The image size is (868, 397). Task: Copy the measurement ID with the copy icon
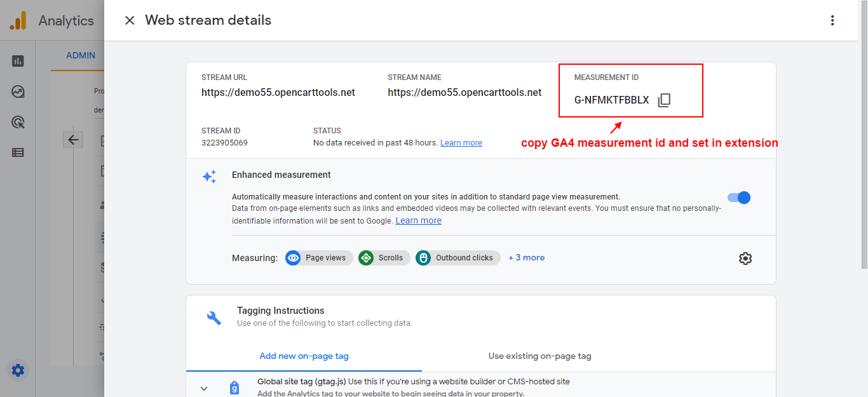coord(664,100)
